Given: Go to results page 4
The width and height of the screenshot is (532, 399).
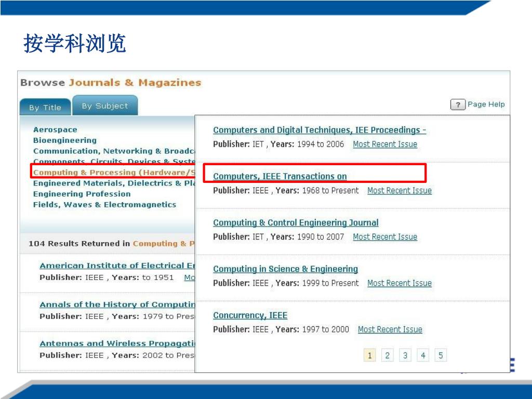Looking at the screenshot, I should (423, 355).
